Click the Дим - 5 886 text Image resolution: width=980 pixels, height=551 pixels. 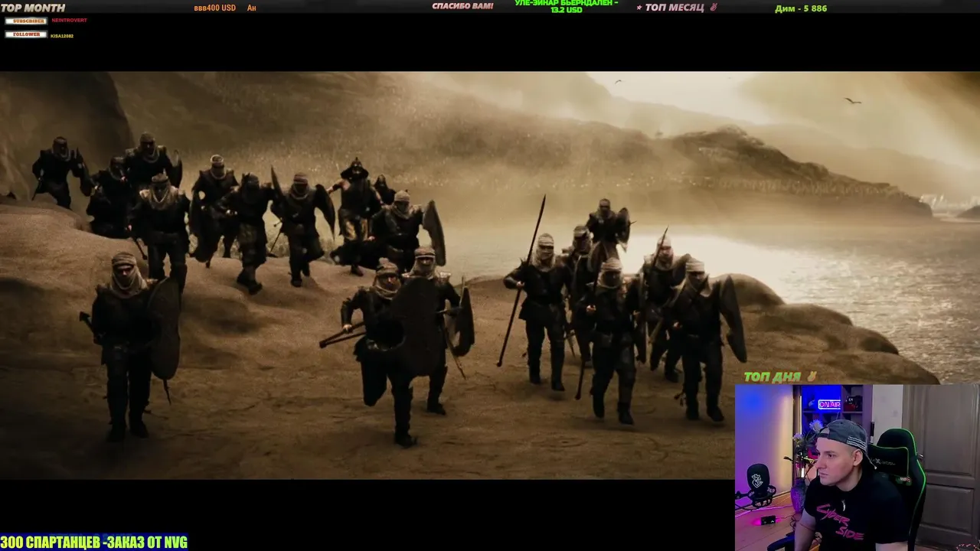point(801,8)
